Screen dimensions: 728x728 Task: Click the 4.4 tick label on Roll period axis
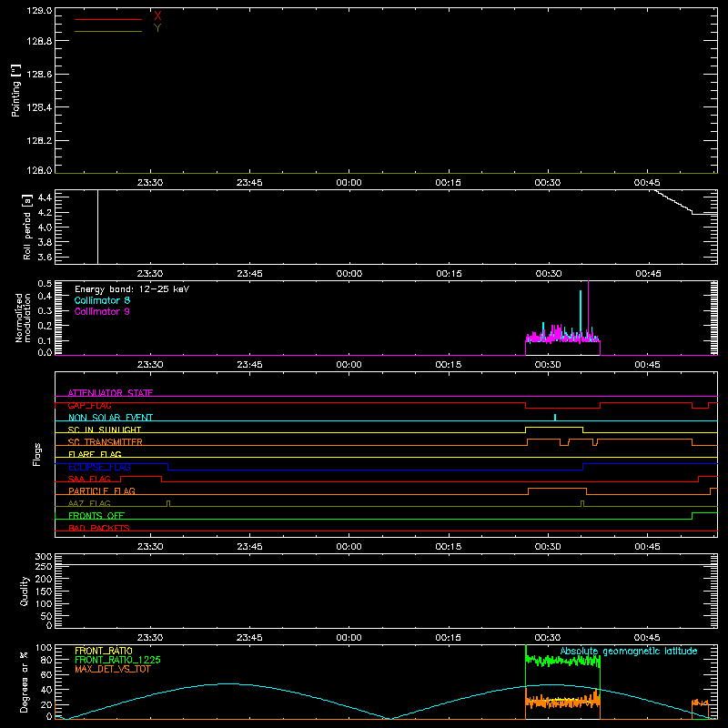pos(45,197)
